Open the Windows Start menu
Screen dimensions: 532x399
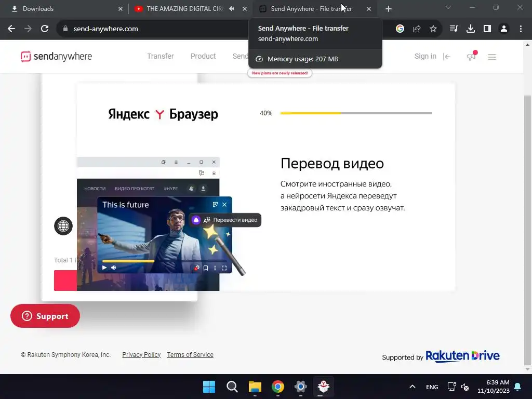[x=209, y=387]
